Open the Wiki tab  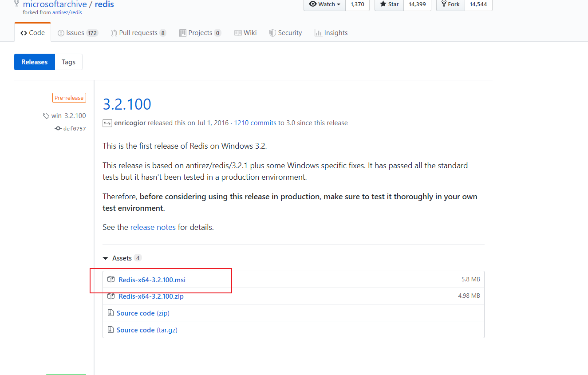coord(245,33)
